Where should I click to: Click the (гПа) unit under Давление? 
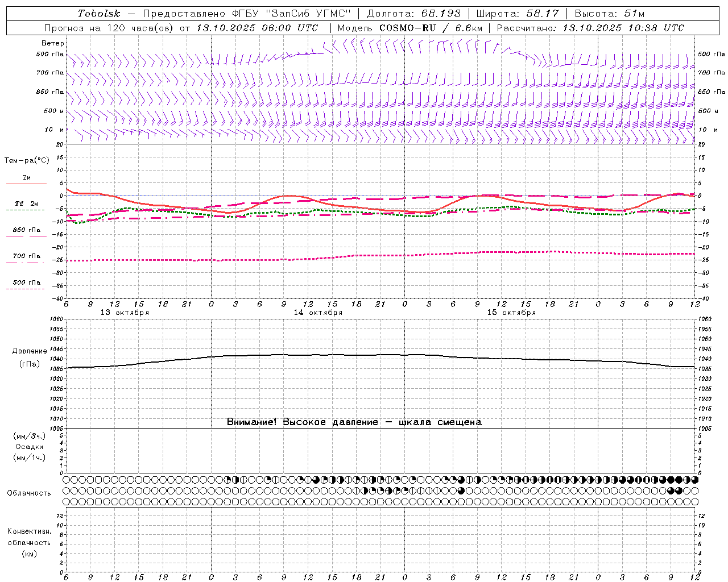coord(30,364)
